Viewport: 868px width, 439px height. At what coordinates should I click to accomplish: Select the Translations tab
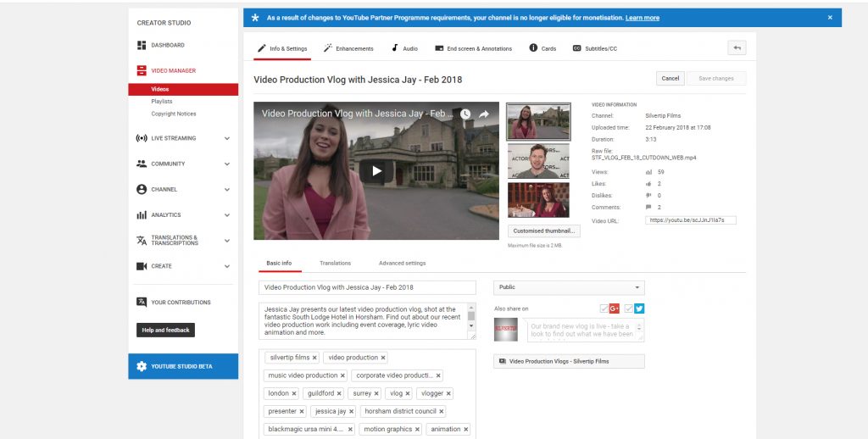coord(335,264)
